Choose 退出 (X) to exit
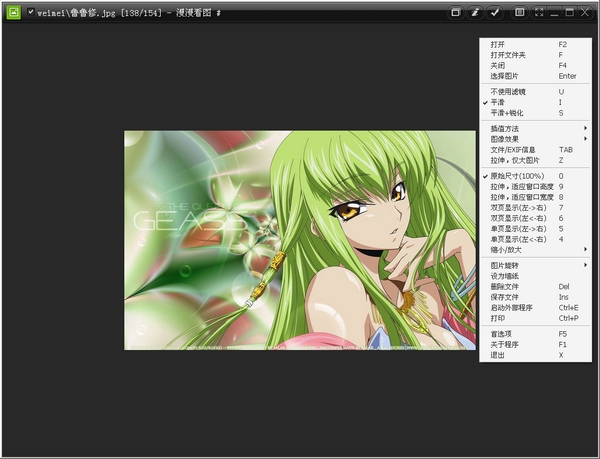Viewport: 600px width, 459px height. [x=535, y=355]
